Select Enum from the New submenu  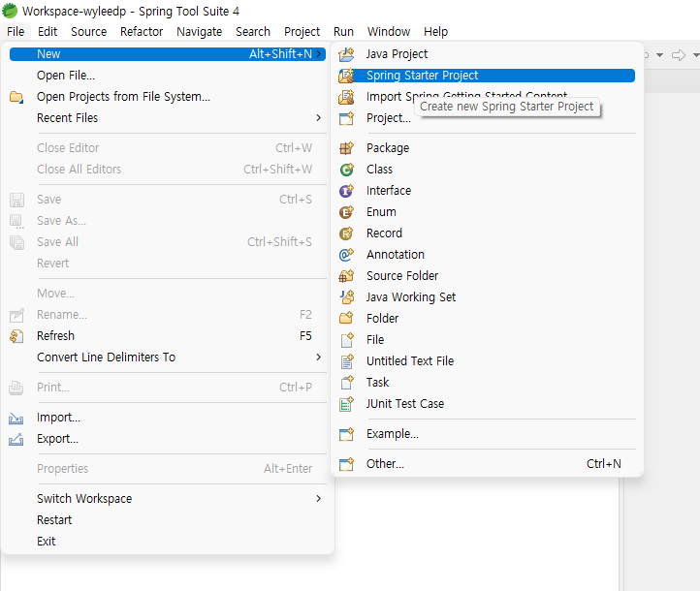[487, 212]
